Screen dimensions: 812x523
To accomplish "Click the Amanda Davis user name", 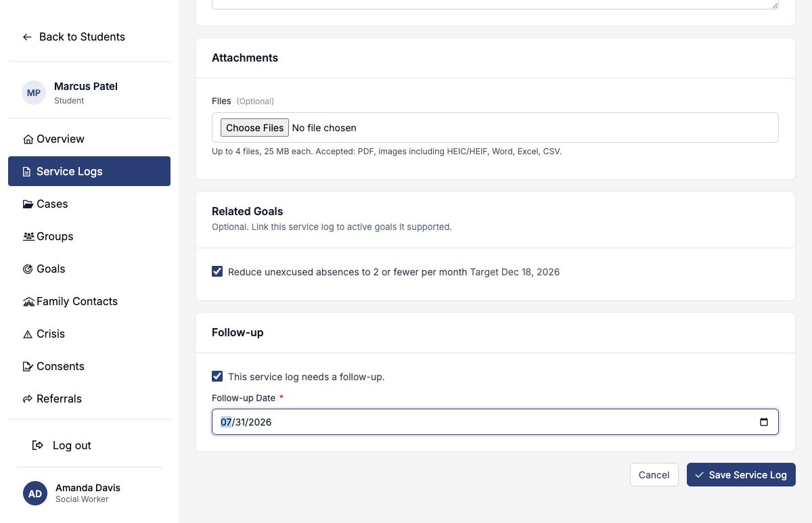I will pos(88,487).
